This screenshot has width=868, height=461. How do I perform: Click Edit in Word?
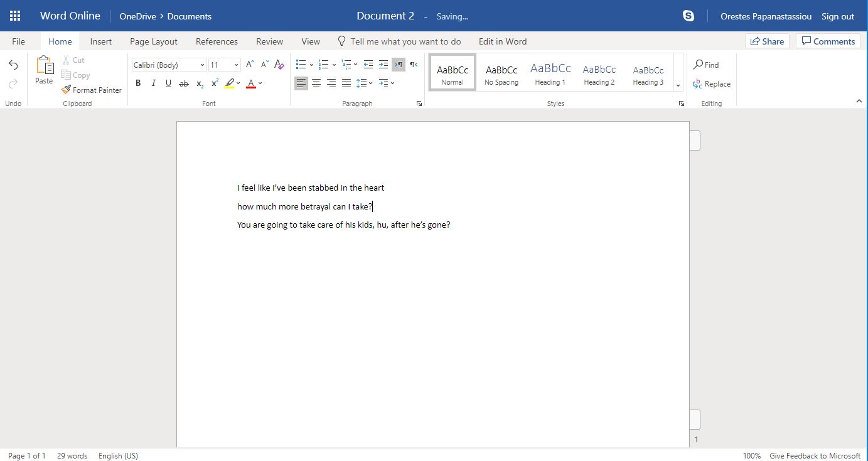pos(503,41)
